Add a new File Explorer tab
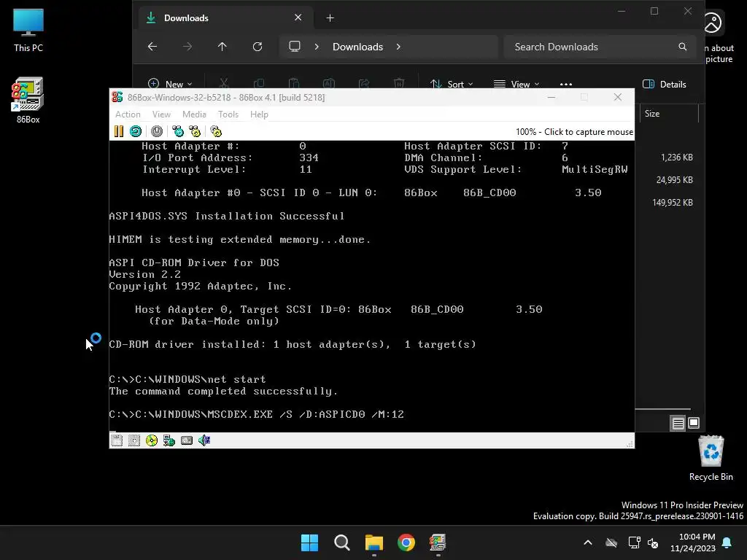 click(330, 18)
